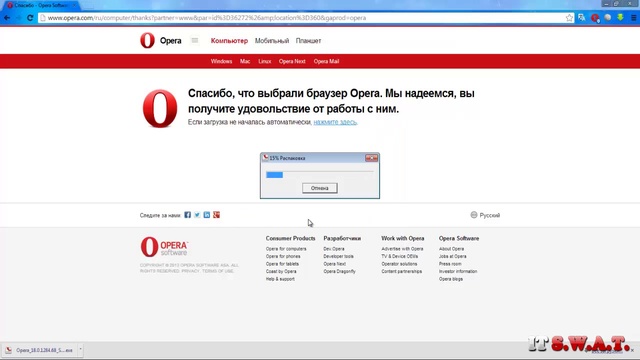This screenshot has width=640, height=360.
Task: Bookmark page with the star icon
Action: (569, 18)
